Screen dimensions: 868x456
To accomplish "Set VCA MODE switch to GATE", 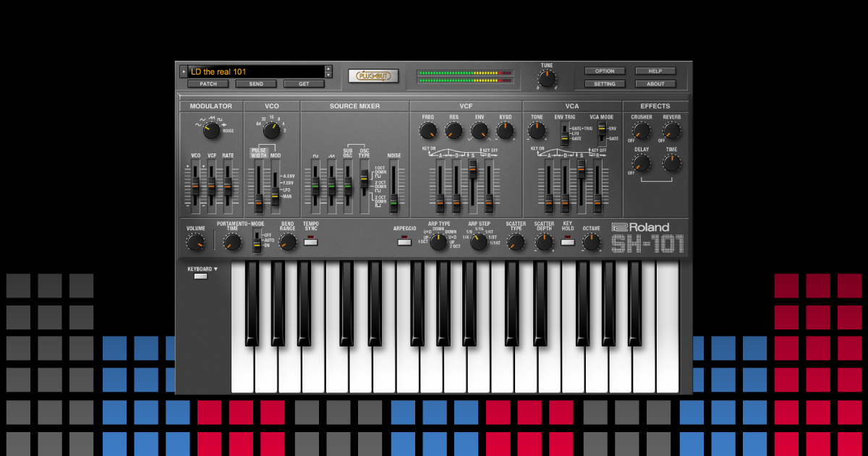I will click(x=601, y=139).
